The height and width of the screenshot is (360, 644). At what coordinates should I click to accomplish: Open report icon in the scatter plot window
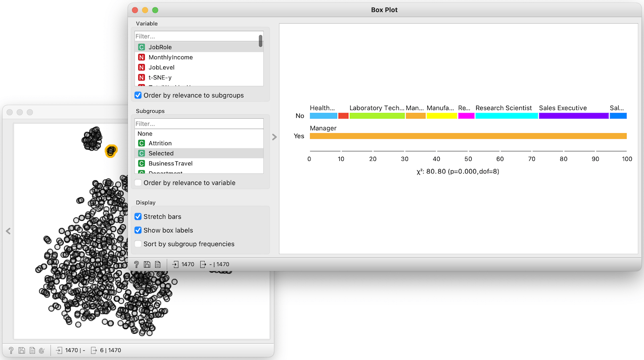tap(32, 350)
